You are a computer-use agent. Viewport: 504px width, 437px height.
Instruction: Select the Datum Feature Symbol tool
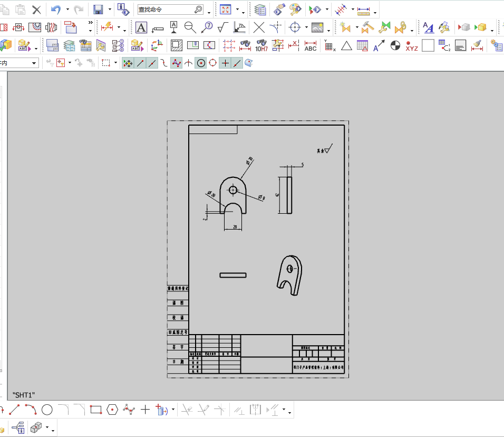[173, 27]
